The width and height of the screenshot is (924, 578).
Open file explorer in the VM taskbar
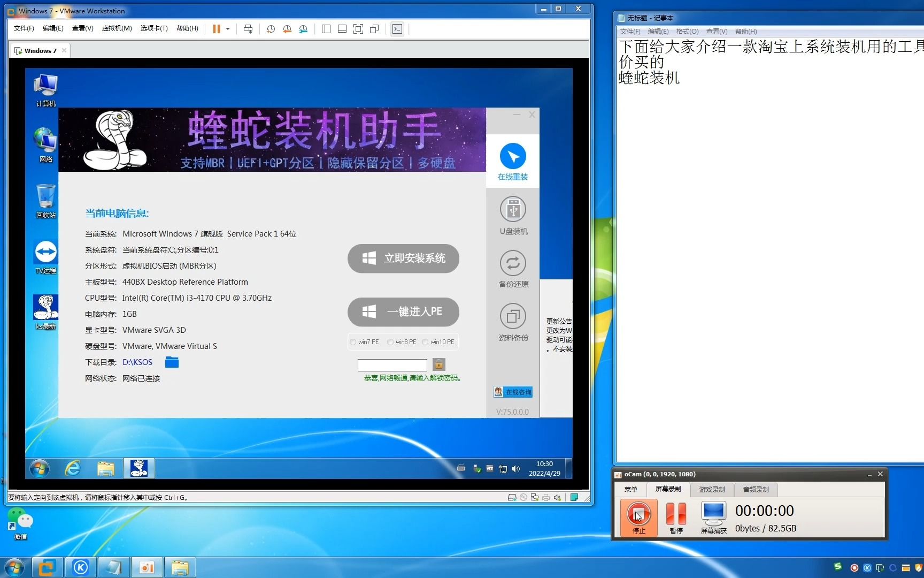click(106, 468)
